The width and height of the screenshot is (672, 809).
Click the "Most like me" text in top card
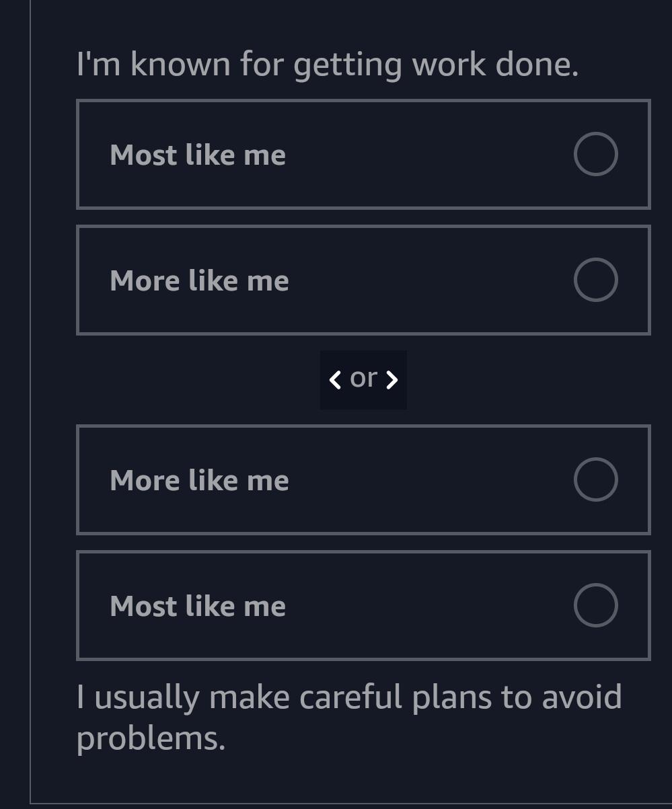[x=197, y=154]
